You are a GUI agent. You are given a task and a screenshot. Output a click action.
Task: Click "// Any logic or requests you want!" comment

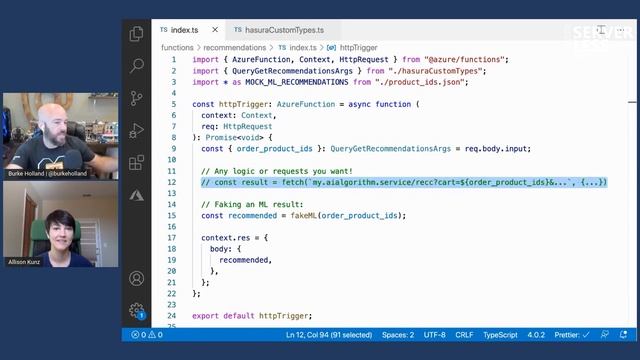click(277, 171)
